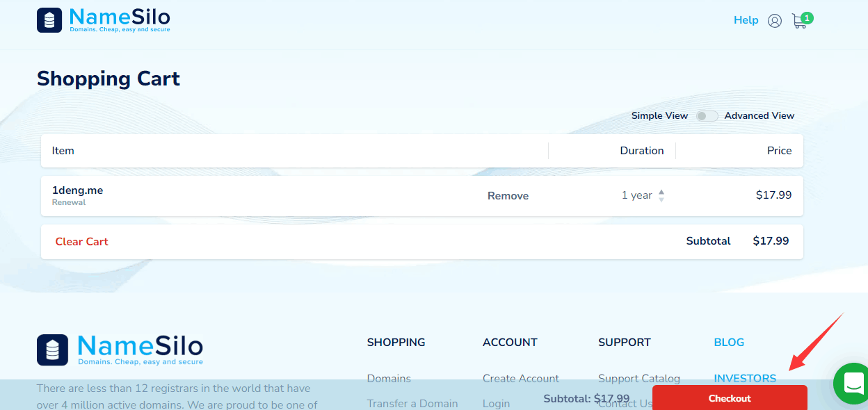Decrease renewal duration with down arrow
868x410 pixels.
pyautogui.click(x=660, y=199)
